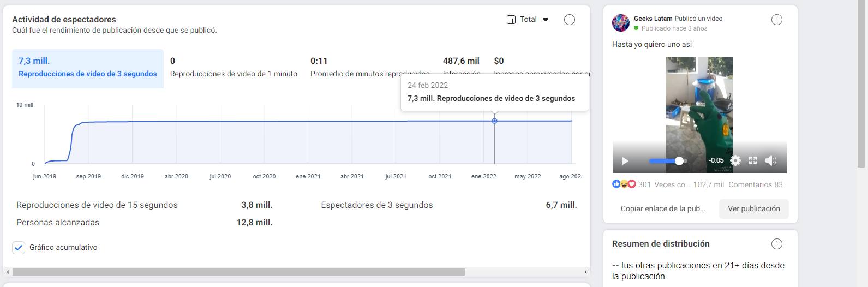Click the ene 2022 axis label
868x287 pixels.
[484, 176]
